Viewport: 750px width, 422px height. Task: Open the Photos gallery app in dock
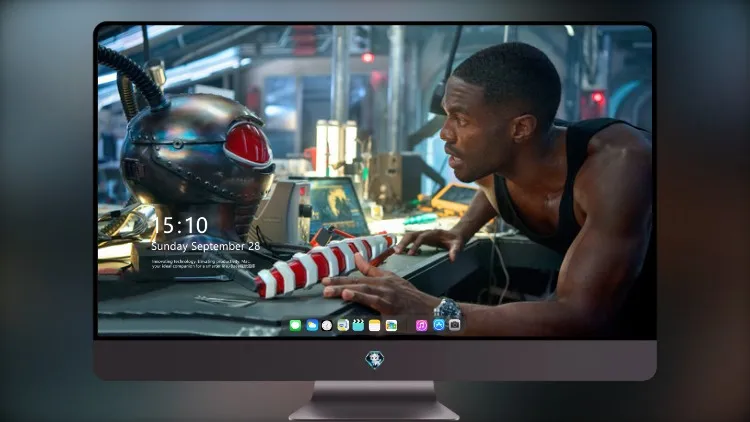pos(391,325)
